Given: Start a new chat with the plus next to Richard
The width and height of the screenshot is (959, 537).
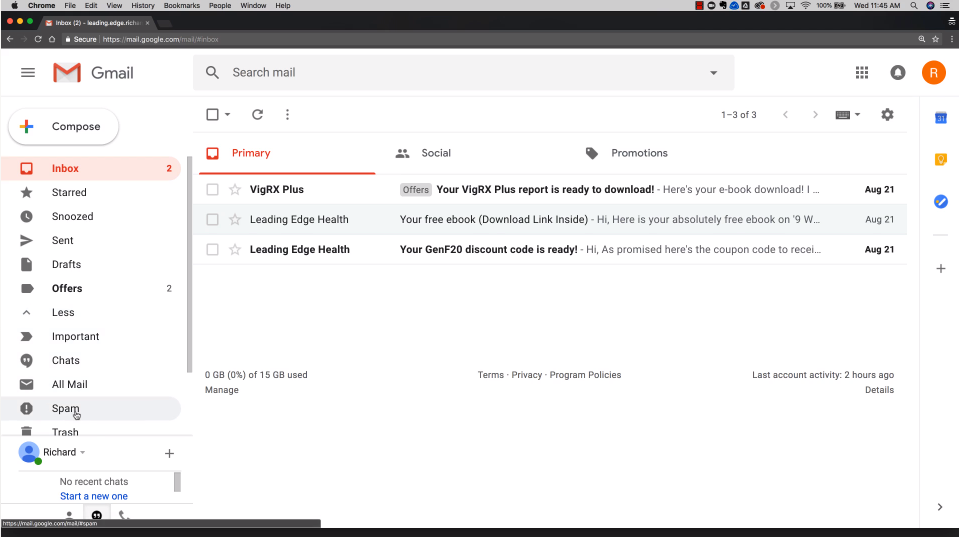Looking at the screenshot, I should pyautogui.click(x=169, y=453).
